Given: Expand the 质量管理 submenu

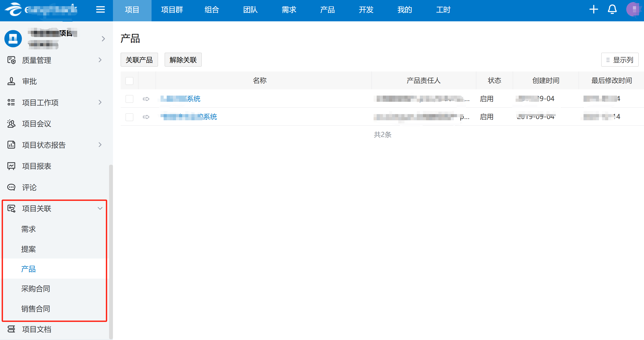Looking at the screenshot, I should click(100, 60).
